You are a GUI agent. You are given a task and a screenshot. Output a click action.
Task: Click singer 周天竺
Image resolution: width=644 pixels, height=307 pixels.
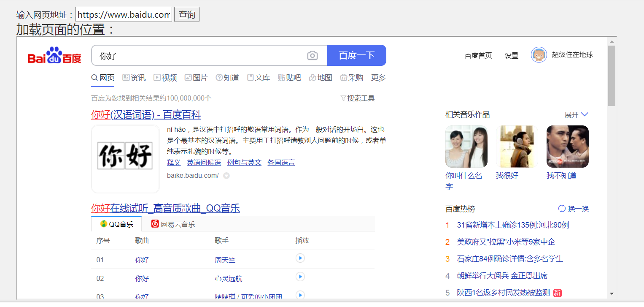coord(225,260)
